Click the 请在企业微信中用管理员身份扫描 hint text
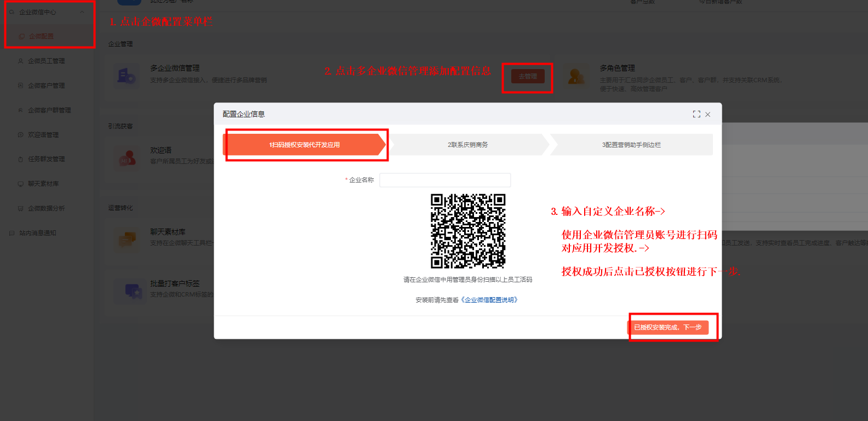The image size is (868, 421). click(x=467, y=280)
